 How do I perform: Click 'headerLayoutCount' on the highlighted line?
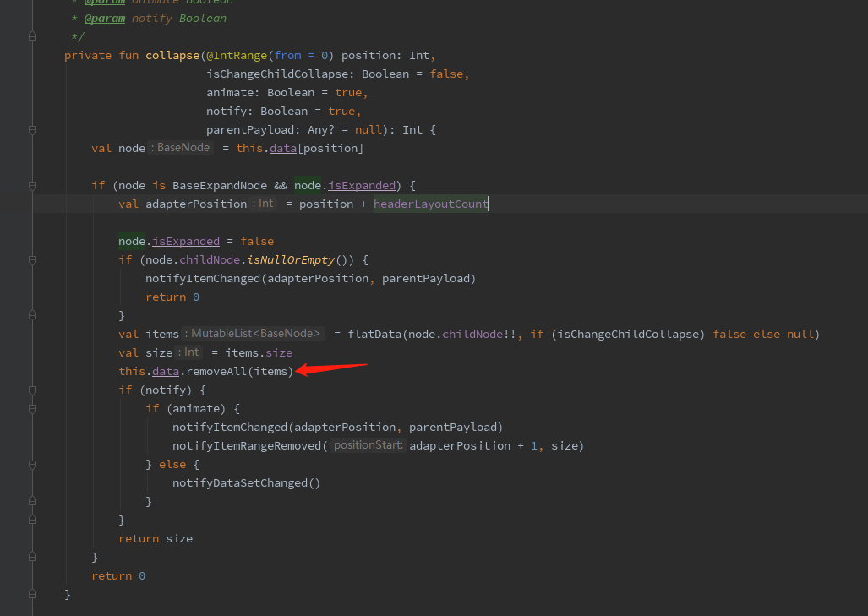tap(431, 204)
